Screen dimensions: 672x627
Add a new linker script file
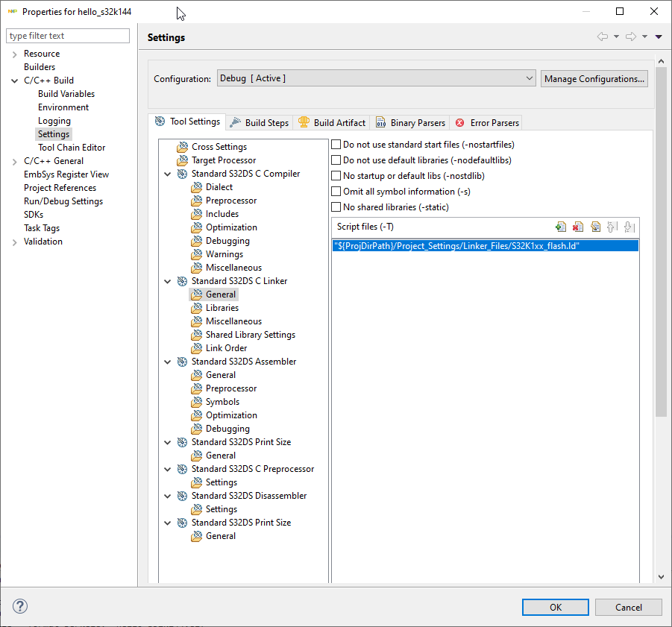tap(562, 227)
